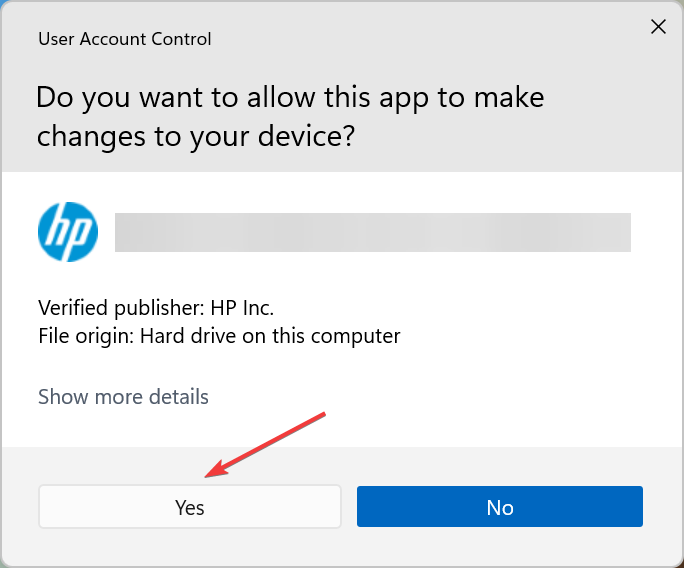684x568 pixels.
Task: Click the gray footer area between Yes and No
Action: coord(349,507)
